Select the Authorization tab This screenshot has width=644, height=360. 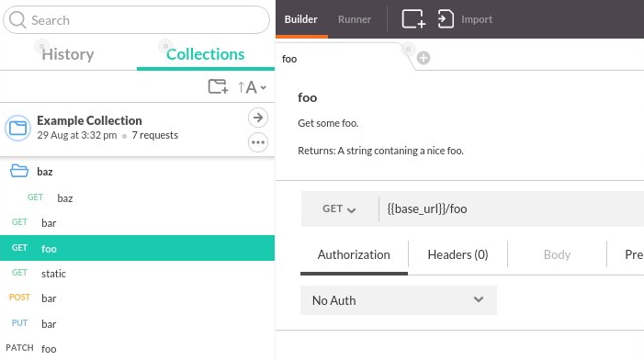354,255
